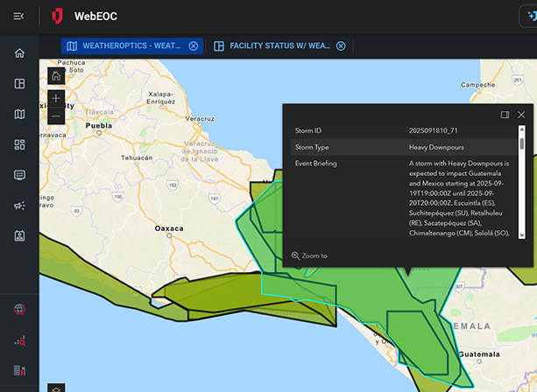The height and width of the screenshot is (392, 537).
Task: Open Home from the left sidebar
Action: tap(19, 53)
